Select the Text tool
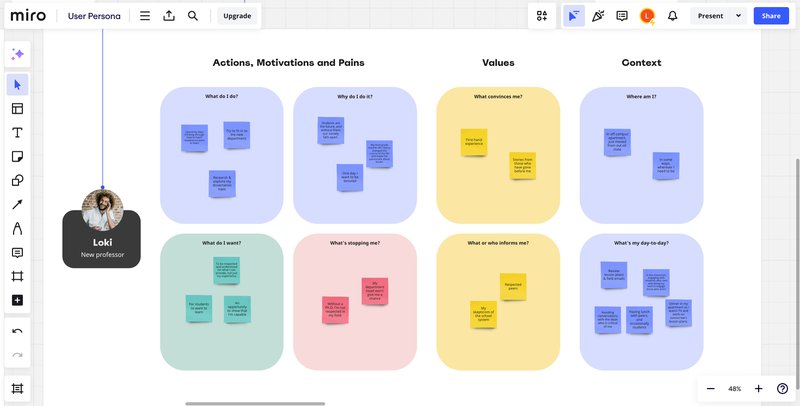 tap(18, 133)
